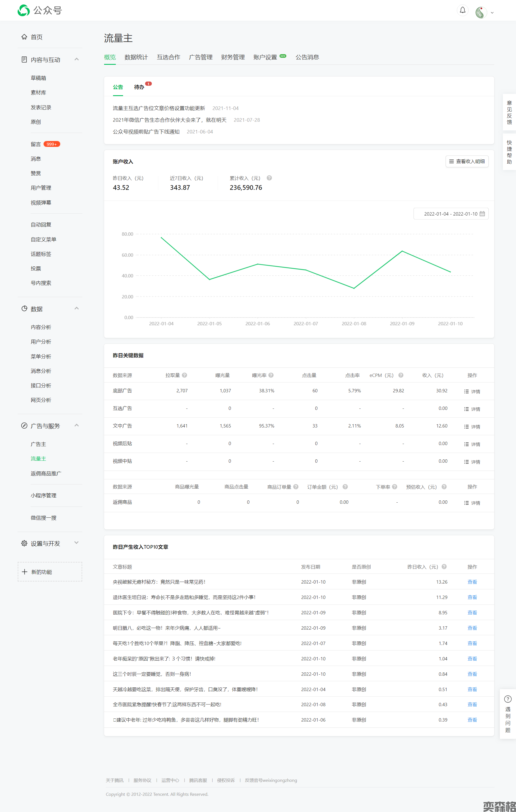516x812 pixels.
Task: Click the notification bell icon
Action: click(x=462, y=10)
